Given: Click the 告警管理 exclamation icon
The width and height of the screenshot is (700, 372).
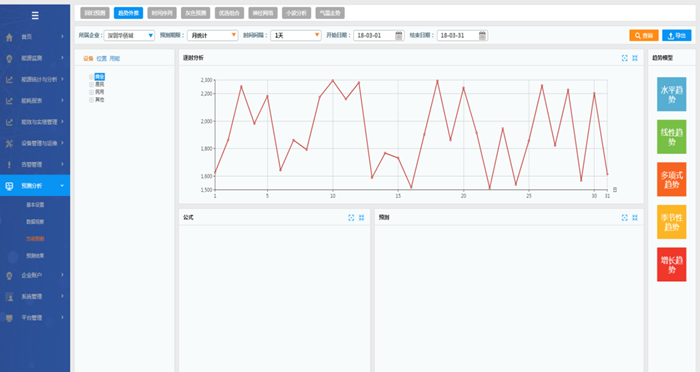Looking at the screenshot, I should click(x=9, y=165).
